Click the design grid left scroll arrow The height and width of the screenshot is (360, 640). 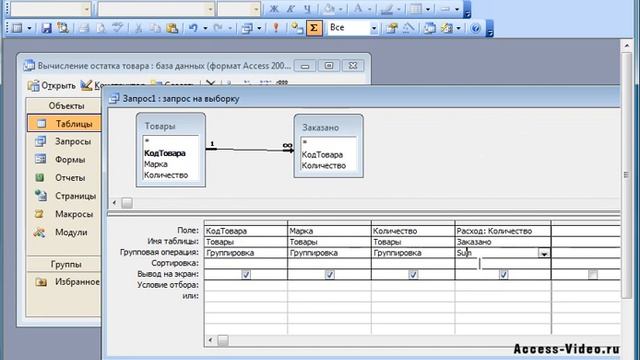(x=210, y=340)
